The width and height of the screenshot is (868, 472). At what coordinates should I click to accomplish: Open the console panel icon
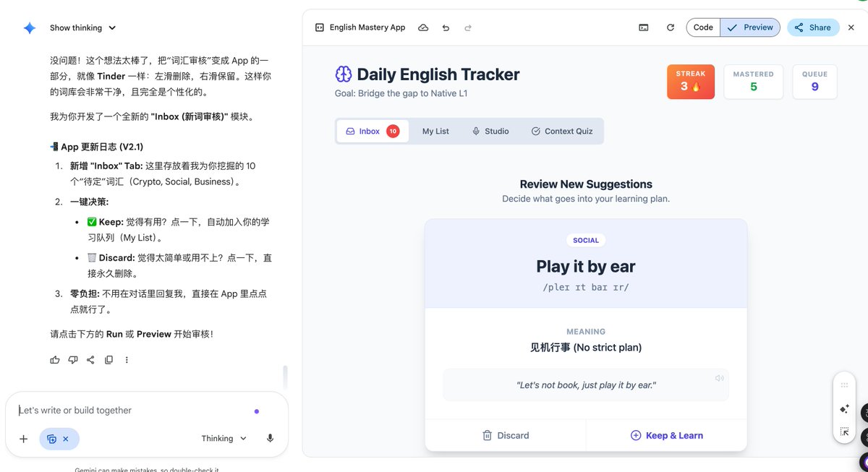click(644, 27)
